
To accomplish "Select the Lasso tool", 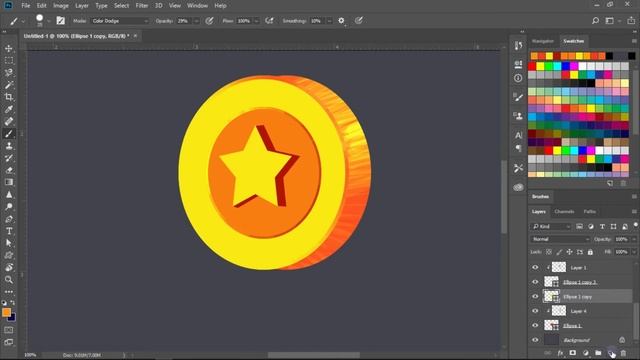I will (9, 73).
